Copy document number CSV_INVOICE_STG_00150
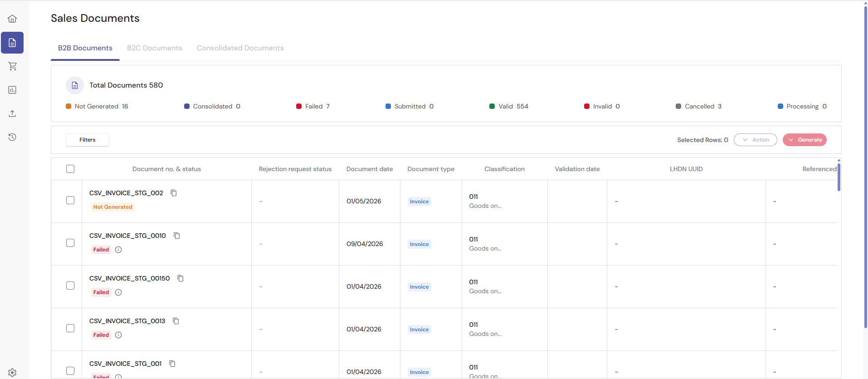Viewport: 868px width, 379px height. [x=180, y=278]
